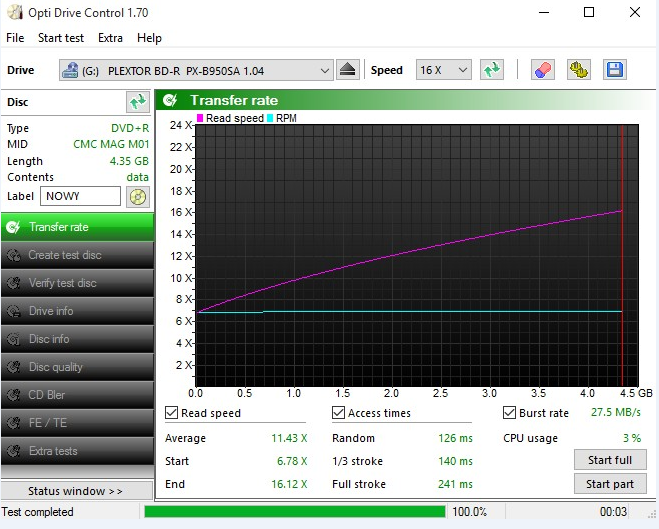The width and height of the screenshot is (659, 529).
Task: Click the Opti Drive Control app icon
Action: (15, 13)
